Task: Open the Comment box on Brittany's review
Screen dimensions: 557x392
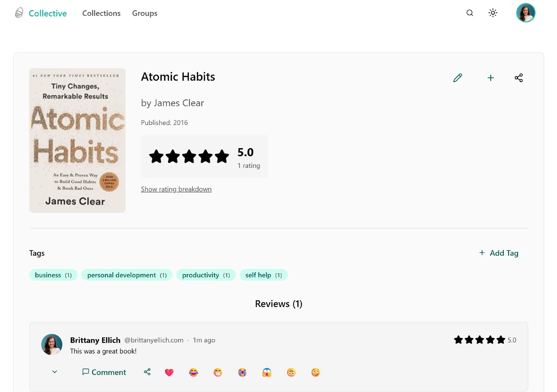Action: pos(104,372)
